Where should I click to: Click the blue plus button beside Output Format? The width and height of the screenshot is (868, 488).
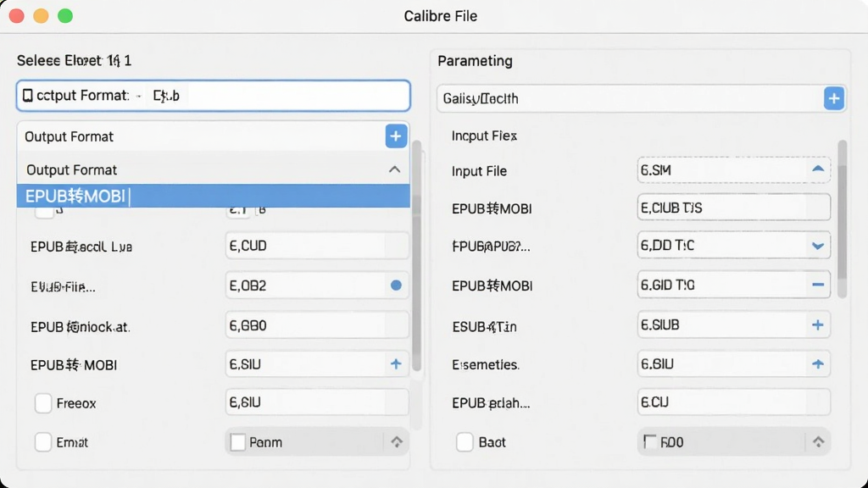pos(396,136)
